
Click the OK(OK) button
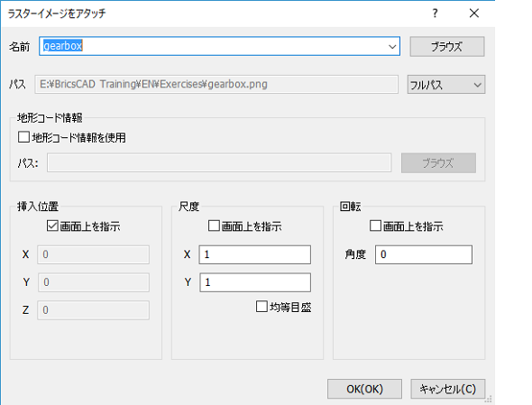point(364,389)
